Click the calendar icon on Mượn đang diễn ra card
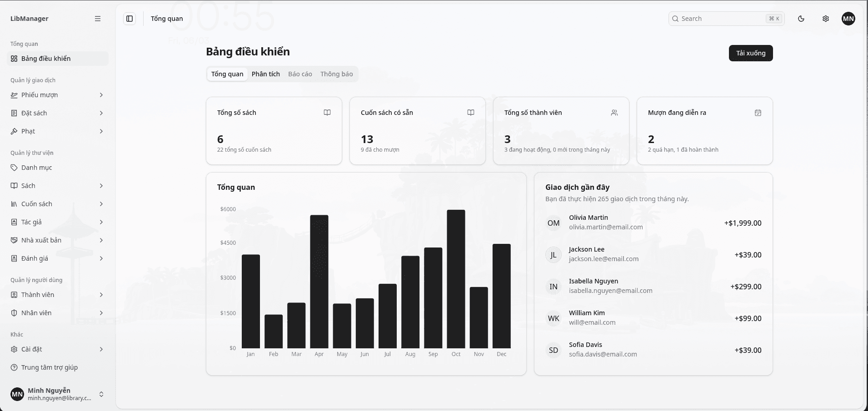Viewport: 868px width, 411px height. point(758,113)
